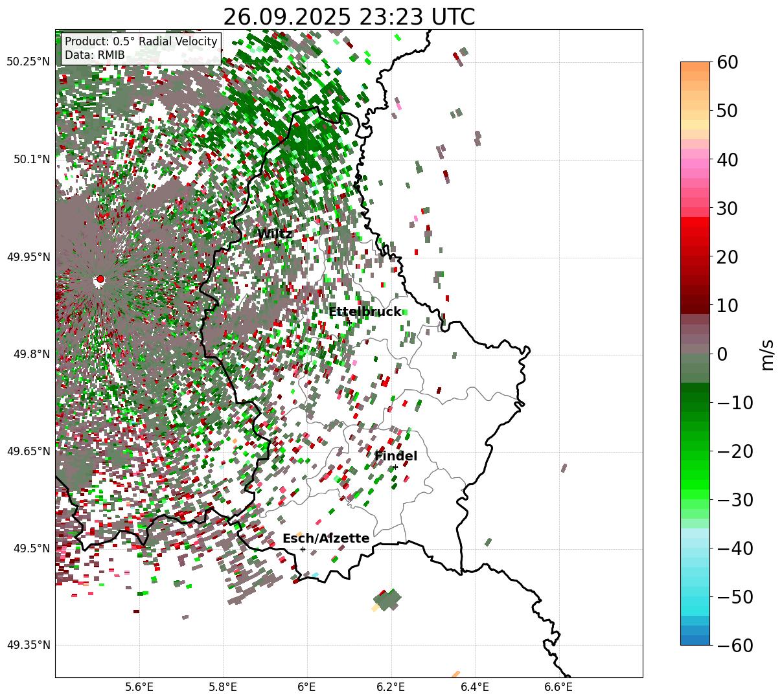Click the red radar site dot
Viewport: 782px width, 700px height.
(x=100, y=279)
